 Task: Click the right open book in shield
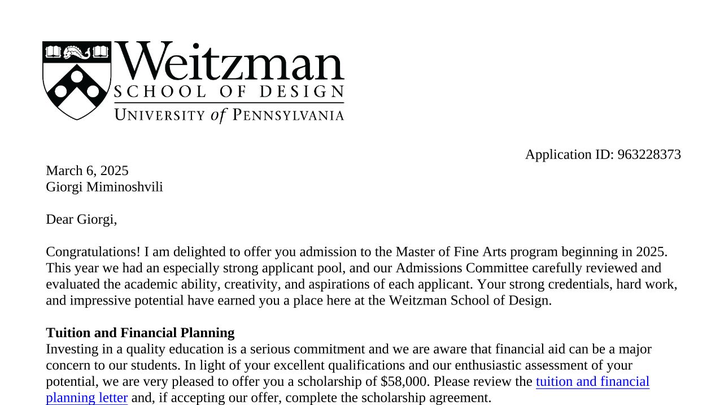pyautogui.click(x=100, y=52)
